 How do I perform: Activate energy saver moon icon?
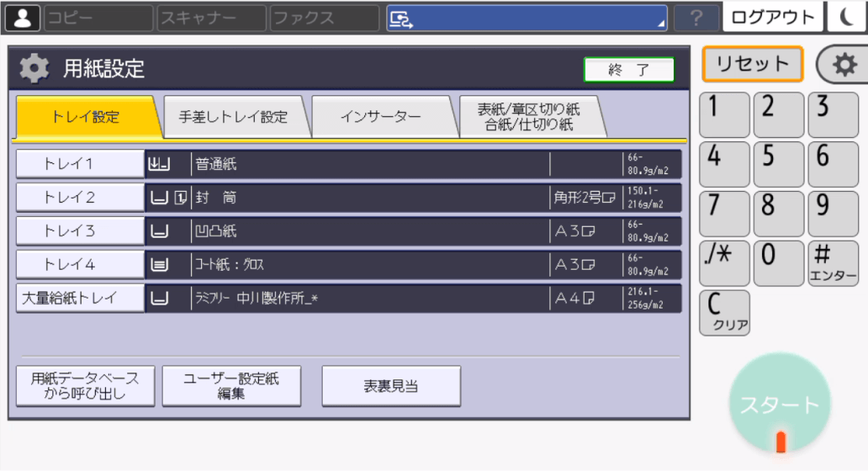848,17
